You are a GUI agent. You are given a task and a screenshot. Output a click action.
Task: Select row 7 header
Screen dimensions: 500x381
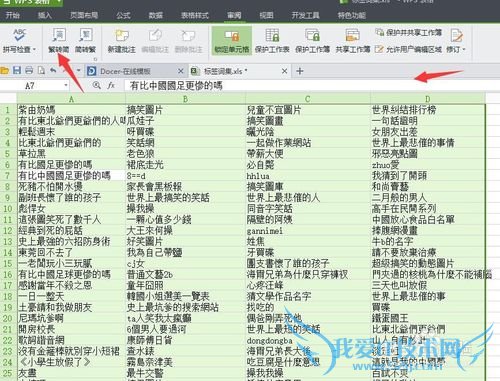click(8, 176)
